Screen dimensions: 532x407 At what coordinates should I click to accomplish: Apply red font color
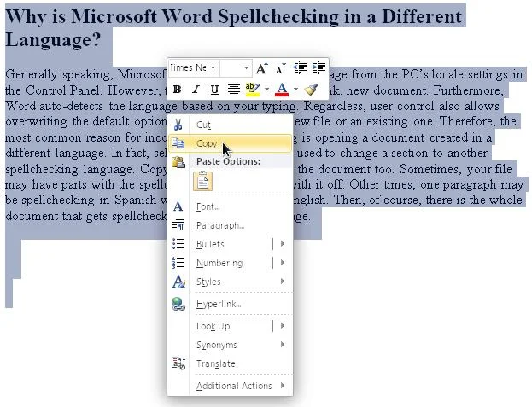(x=282, y=90)
